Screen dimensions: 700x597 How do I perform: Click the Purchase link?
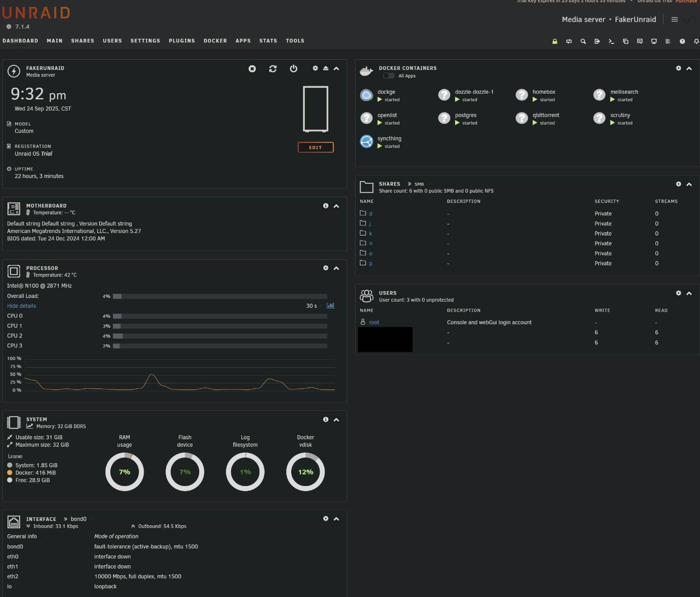tap(686, 1)
